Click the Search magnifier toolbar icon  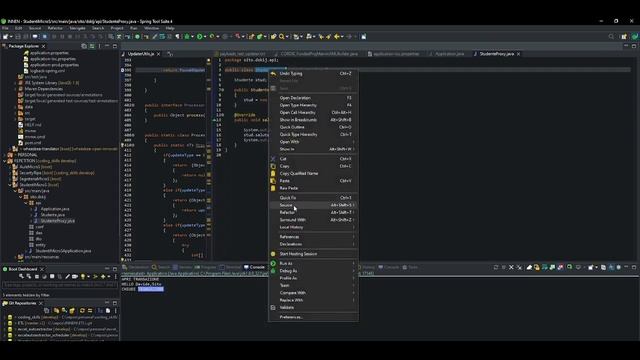click(282, 37)
